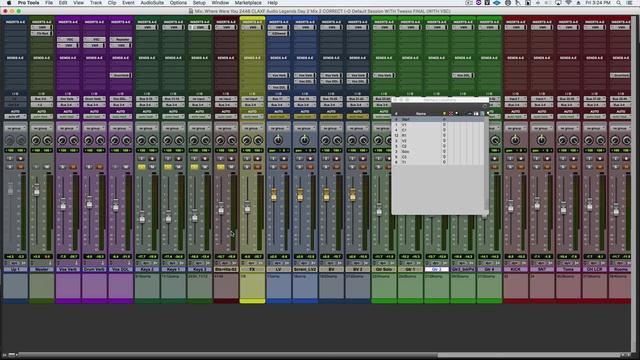Open the Setup menu
The height and width of the screenshot is (360, 640).
(x=199, y=3)
